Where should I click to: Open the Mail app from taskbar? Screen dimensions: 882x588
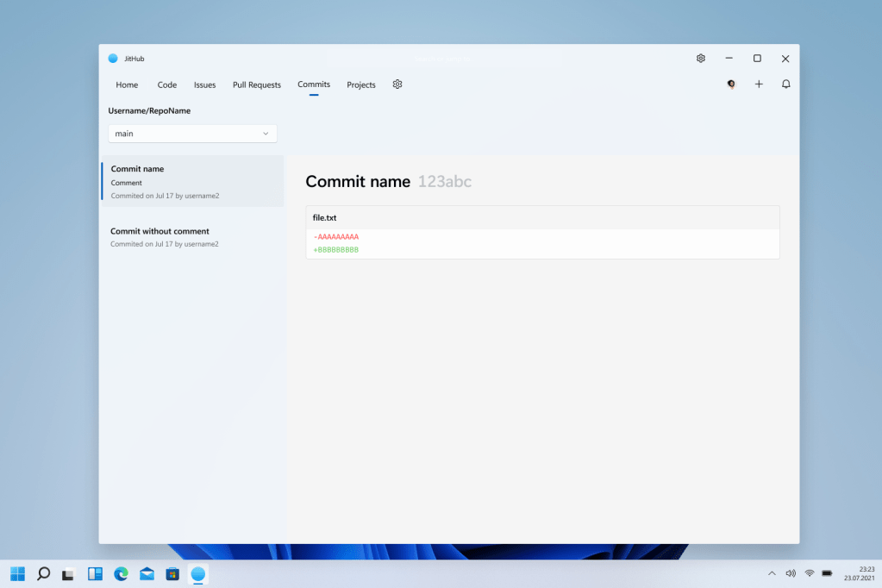[x=147, y=573]
